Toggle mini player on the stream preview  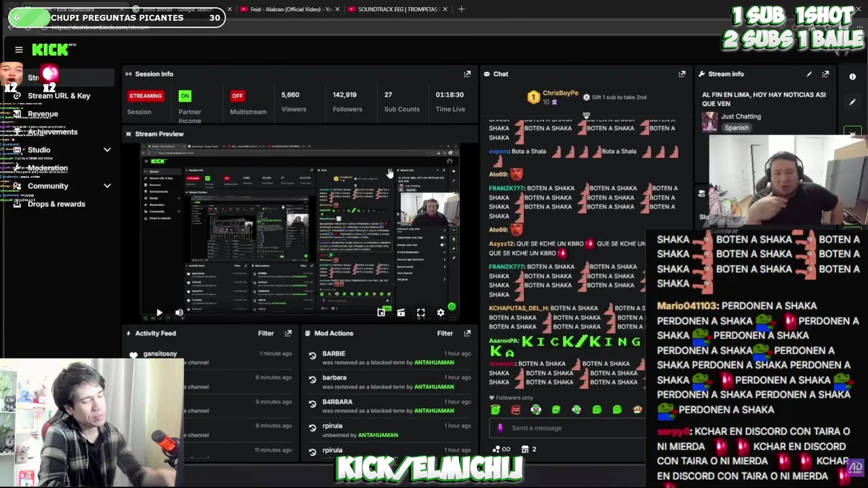point(381,312)
